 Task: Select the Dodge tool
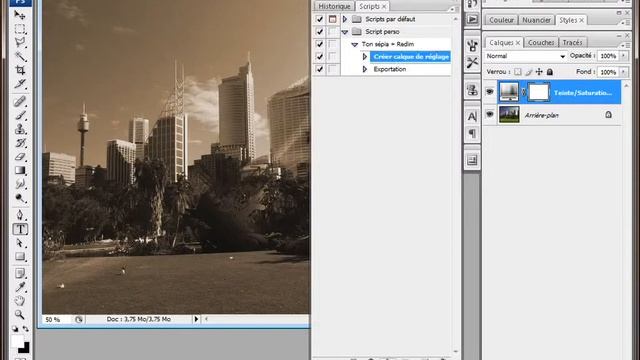pyautogui.click(x=20, y=198)
